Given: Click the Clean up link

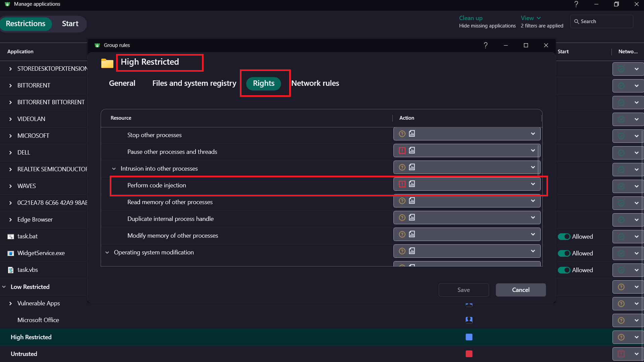Looking at the screenshot, I should 470,18.
